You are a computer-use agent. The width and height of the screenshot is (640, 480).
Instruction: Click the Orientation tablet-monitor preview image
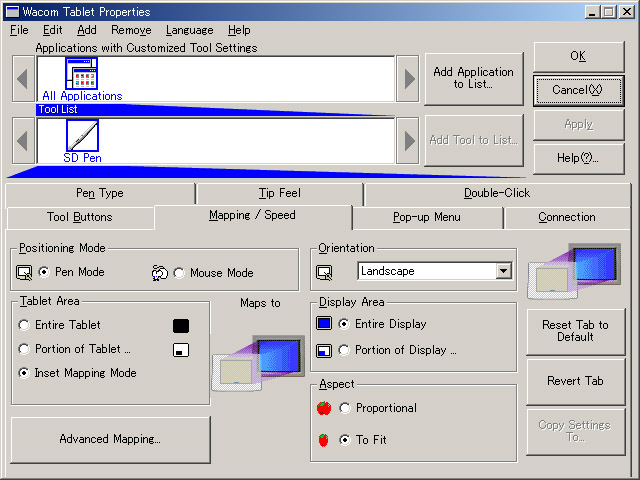574,271
